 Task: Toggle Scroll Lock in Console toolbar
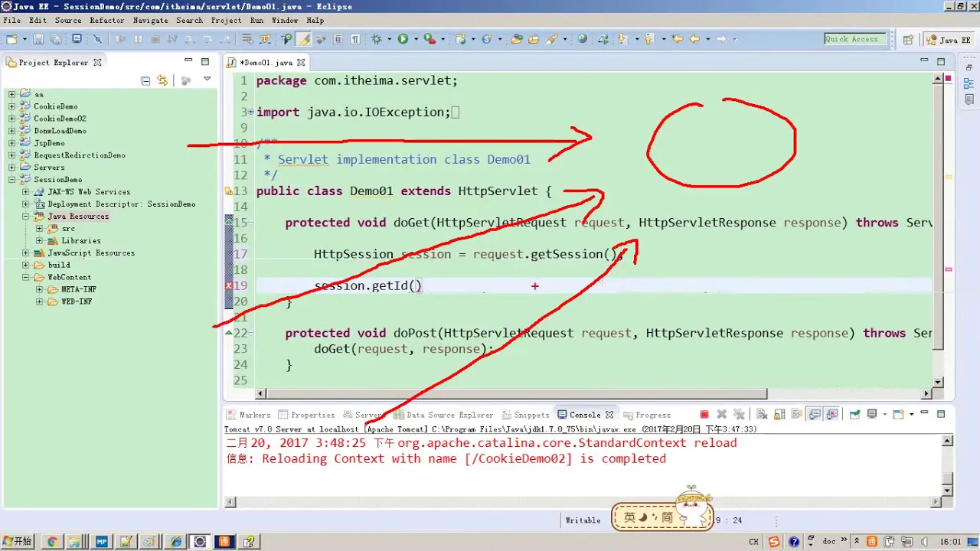779,415
